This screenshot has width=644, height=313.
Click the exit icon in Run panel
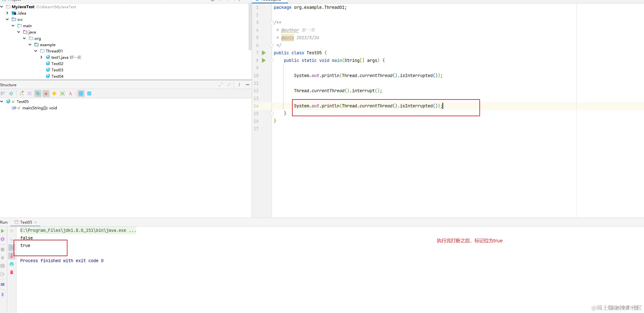3,274
